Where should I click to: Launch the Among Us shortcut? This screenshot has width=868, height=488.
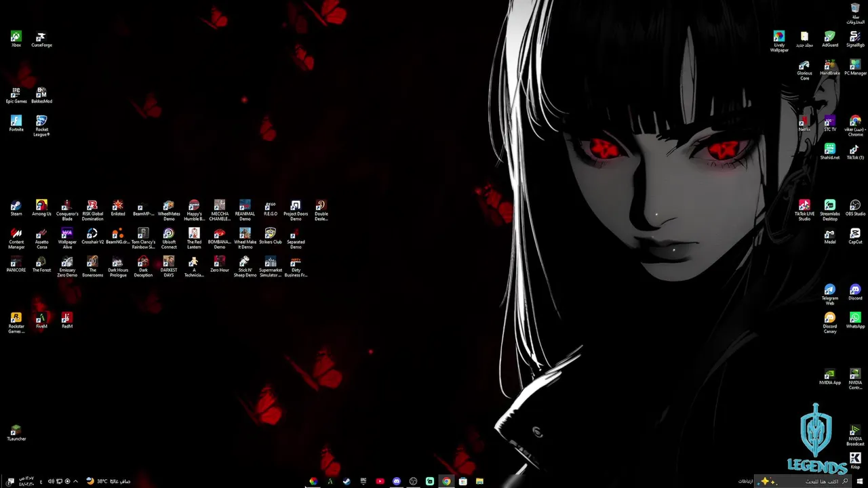tap(41, 209)
